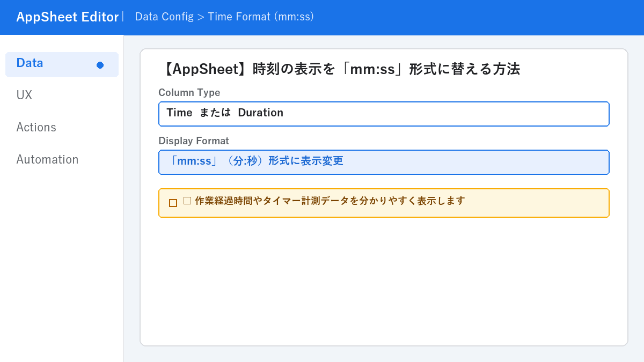Click the 'Column Type' label
This screenshot has width=644, height=362.
click(x=189, y=92)
